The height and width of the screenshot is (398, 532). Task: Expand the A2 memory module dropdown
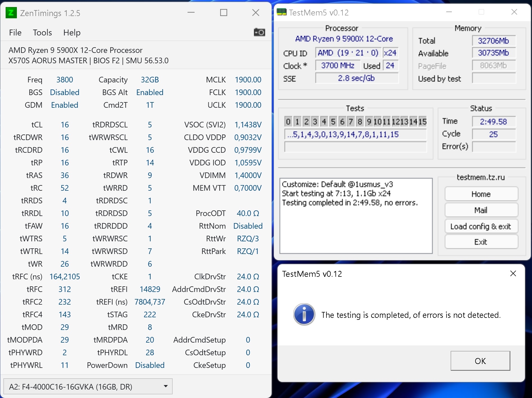[166, 386]
